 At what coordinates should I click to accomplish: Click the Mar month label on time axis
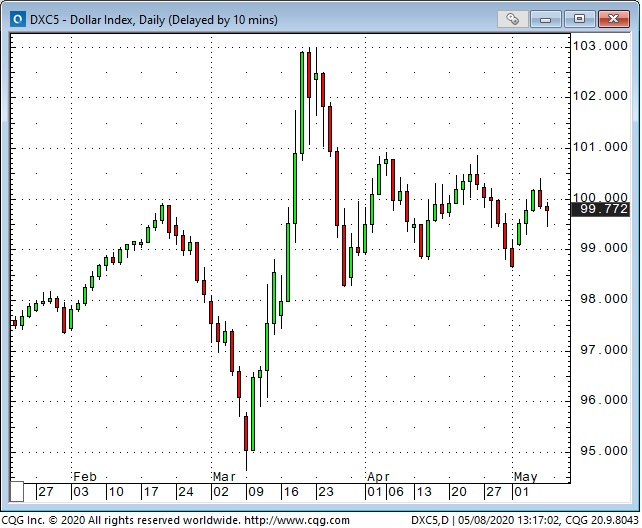224,477
